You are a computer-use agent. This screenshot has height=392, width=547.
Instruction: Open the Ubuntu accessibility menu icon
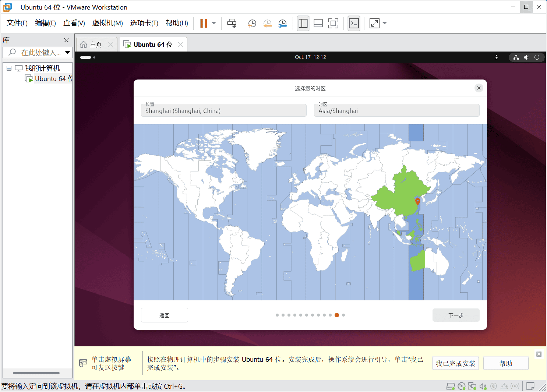coord(497,57)
